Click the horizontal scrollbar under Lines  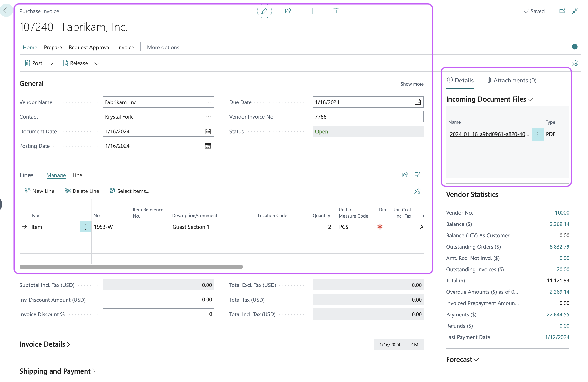click(131, 267)
